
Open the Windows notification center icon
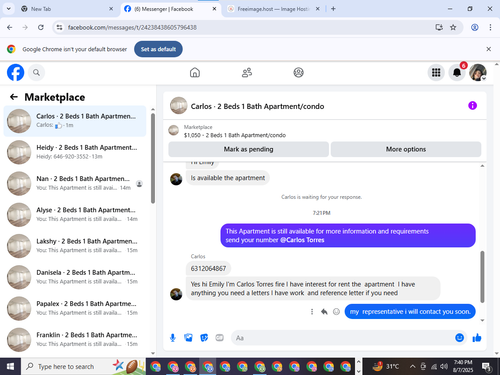coord(487,367)
